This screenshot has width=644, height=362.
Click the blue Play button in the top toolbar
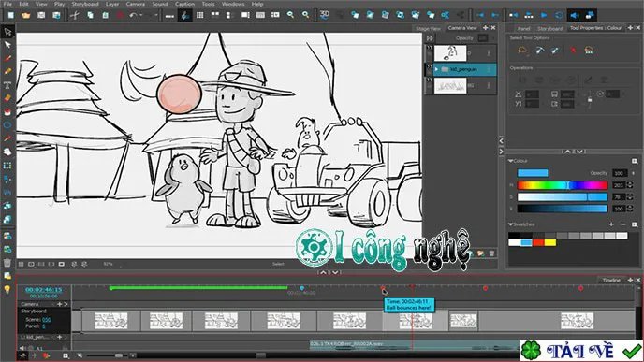544,15
